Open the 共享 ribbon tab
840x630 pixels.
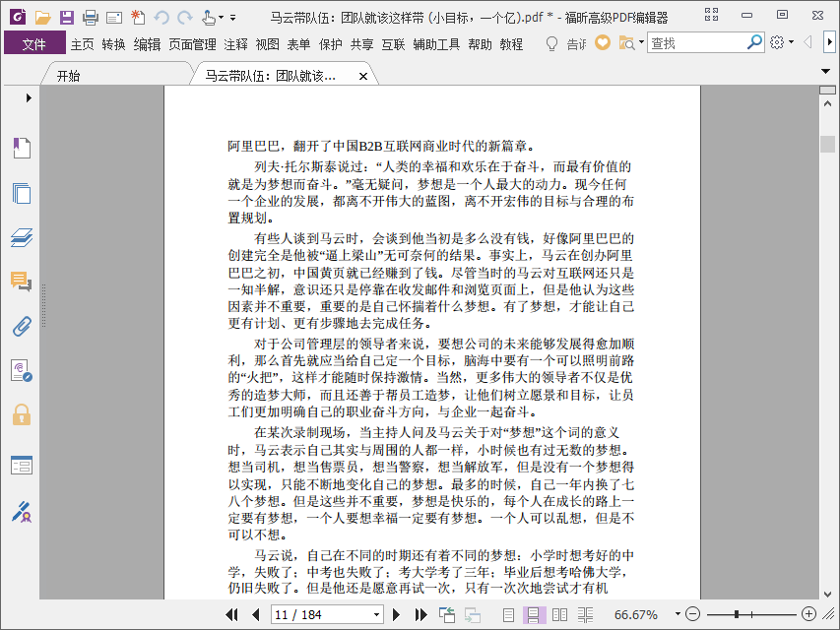361,44
